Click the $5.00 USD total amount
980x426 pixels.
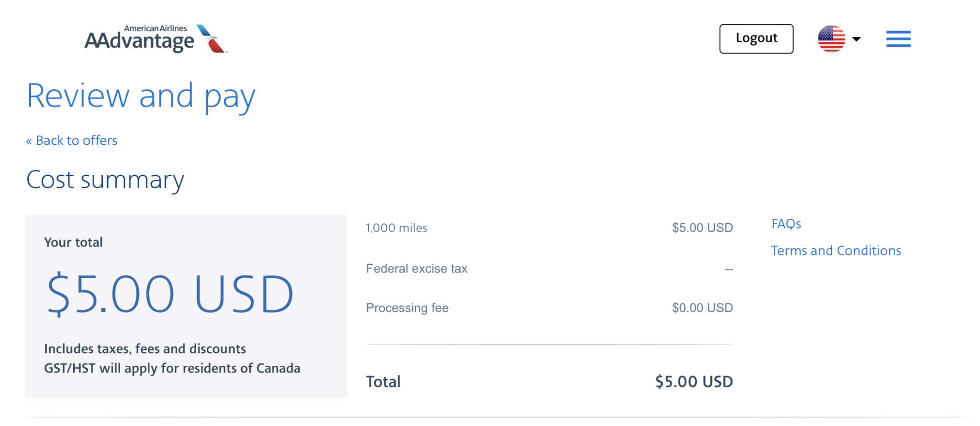tap(693, 381)
